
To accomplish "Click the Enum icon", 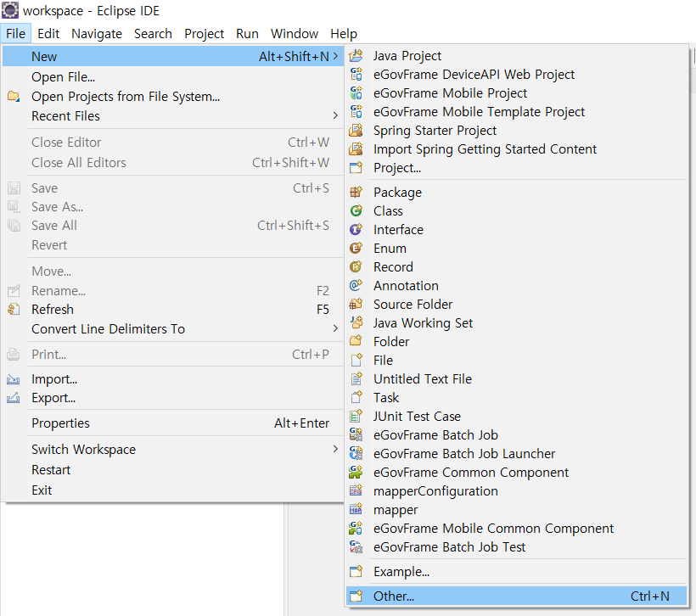I will click(x=356, y=248).
